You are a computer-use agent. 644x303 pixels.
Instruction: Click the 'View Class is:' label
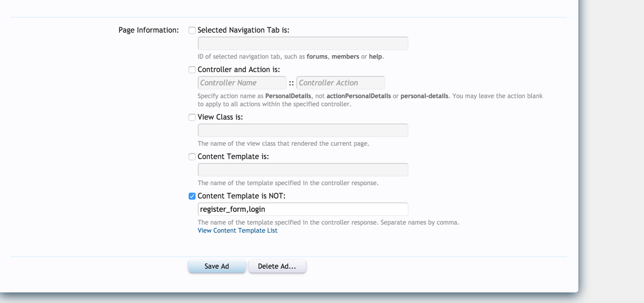[x=220, y=117]
